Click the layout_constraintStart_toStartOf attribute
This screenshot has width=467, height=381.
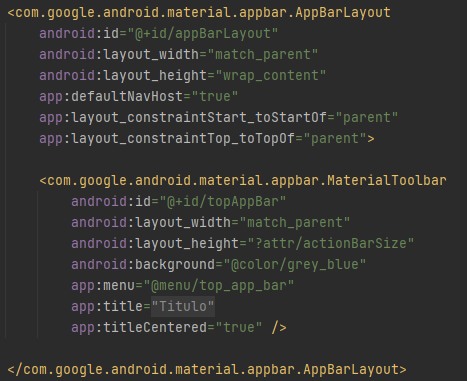point(183,118)
